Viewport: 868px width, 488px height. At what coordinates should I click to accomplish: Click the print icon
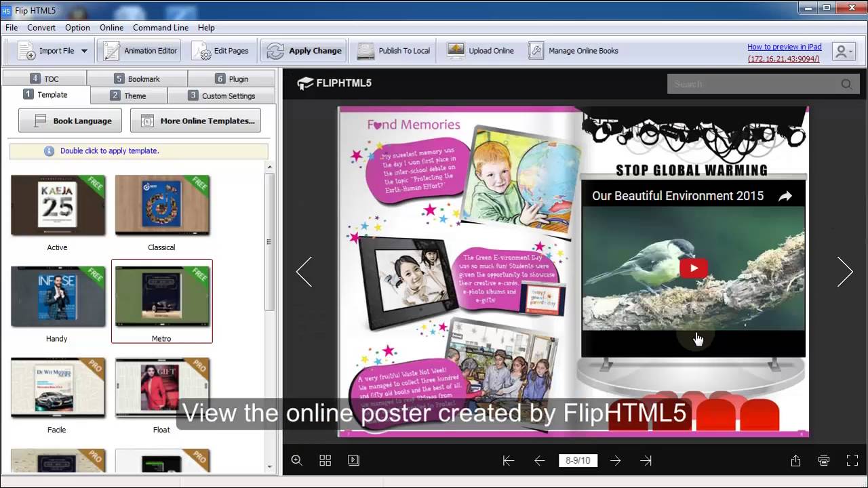[x=824, y=461]
